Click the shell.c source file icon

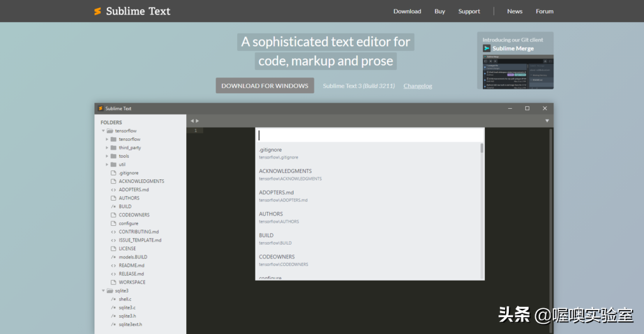pyautogui.click(x=113, y=299)
